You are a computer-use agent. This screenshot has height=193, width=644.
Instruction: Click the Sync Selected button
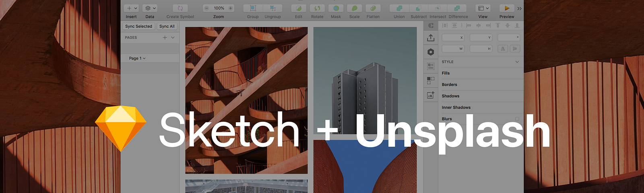pyautogui.click(x=138, y=26)
